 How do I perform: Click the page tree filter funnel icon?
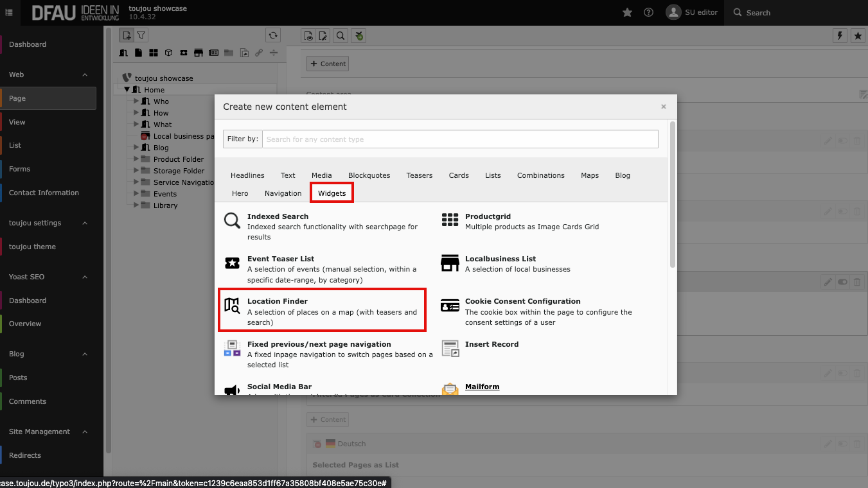click(x=141, y=35)
